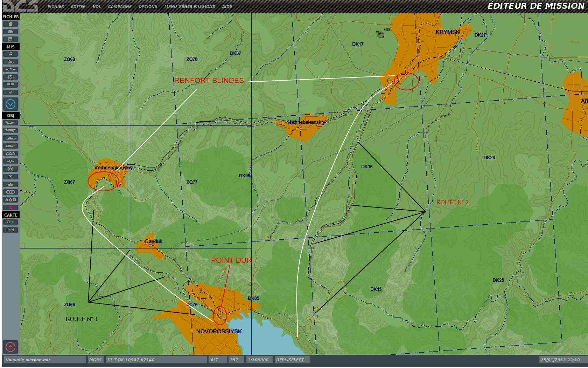This screenshot has height=368, width=588.
Task: Click the DK26 grid label
Action: (489, 158)
